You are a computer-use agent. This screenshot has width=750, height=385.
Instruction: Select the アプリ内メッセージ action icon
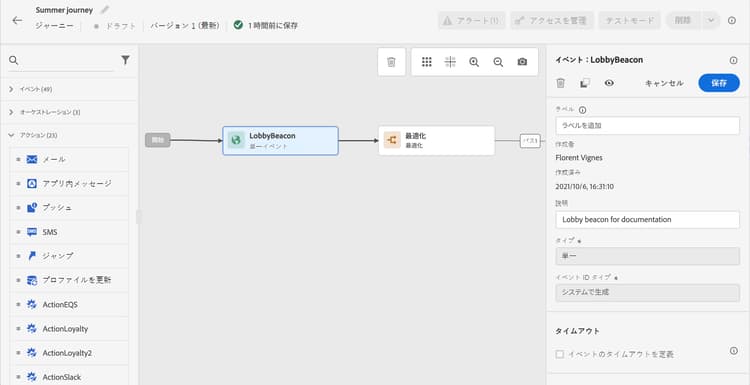point(32,184)
